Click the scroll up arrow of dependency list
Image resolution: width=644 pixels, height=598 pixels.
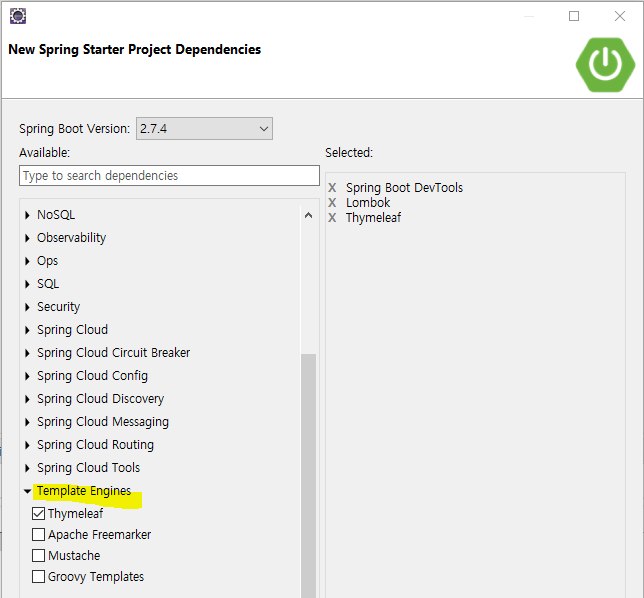point(308,215)
